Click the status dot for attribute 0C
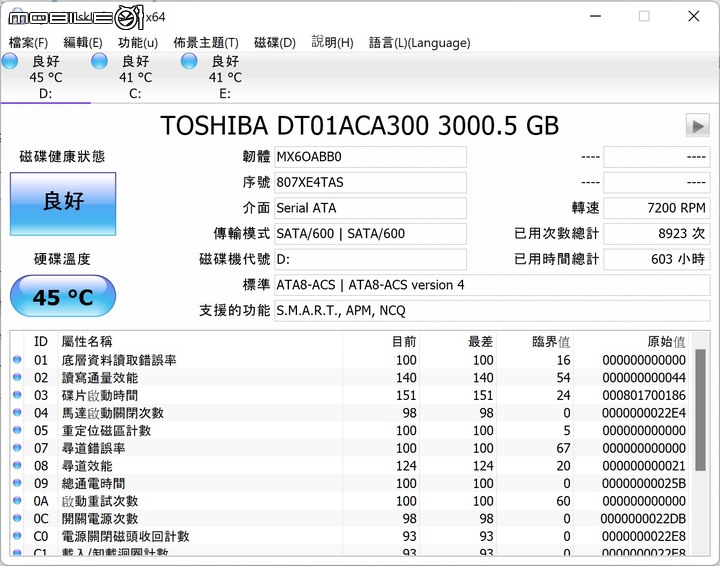This screenshot has height=566, width=720. tap(17, 518)
